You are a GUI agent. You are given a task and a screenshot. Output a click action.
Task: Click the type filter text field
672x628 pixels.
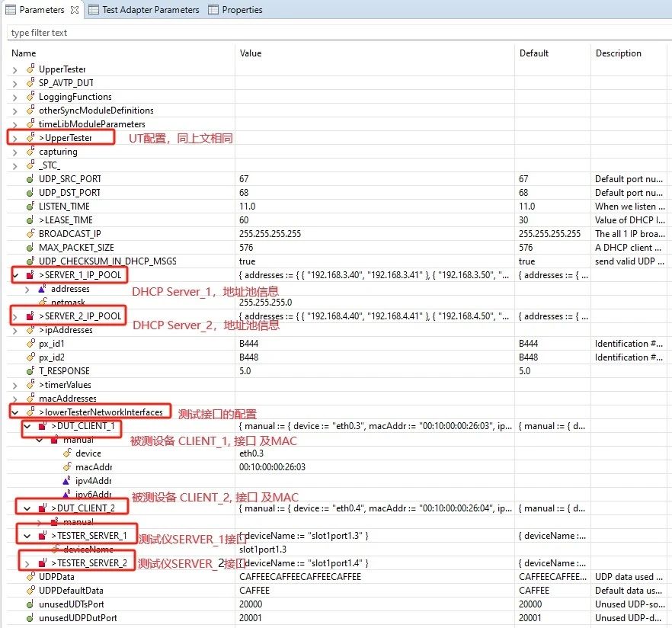(335, 33)
